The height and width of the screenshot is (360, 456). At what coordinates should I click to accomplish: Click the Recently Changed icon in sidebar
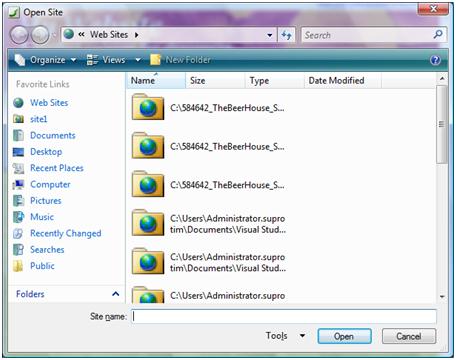pyautogui.click(x=18, y=233)
